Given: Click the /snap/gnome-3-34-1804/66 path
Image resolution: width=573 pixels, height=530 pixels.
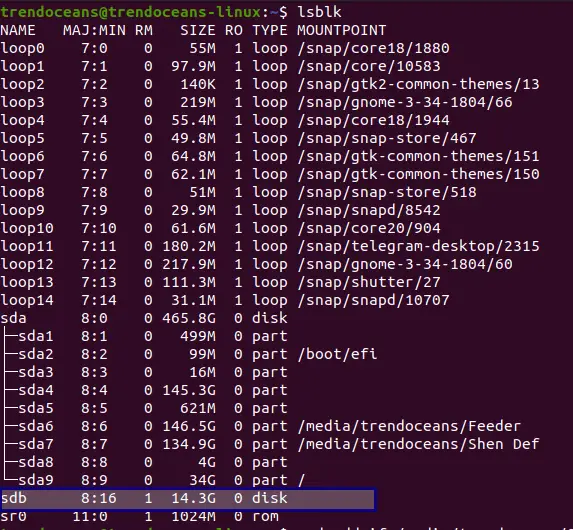Looking at the screenshot, I should click(405, 102).
